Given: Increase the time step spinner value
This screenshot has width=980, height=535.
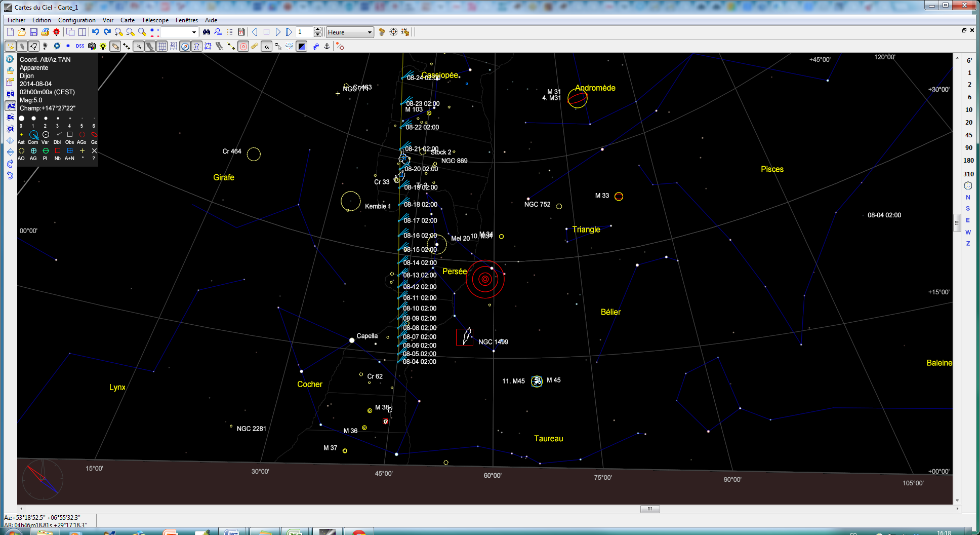Looking at the screenshot, I should tap(317, 29).
